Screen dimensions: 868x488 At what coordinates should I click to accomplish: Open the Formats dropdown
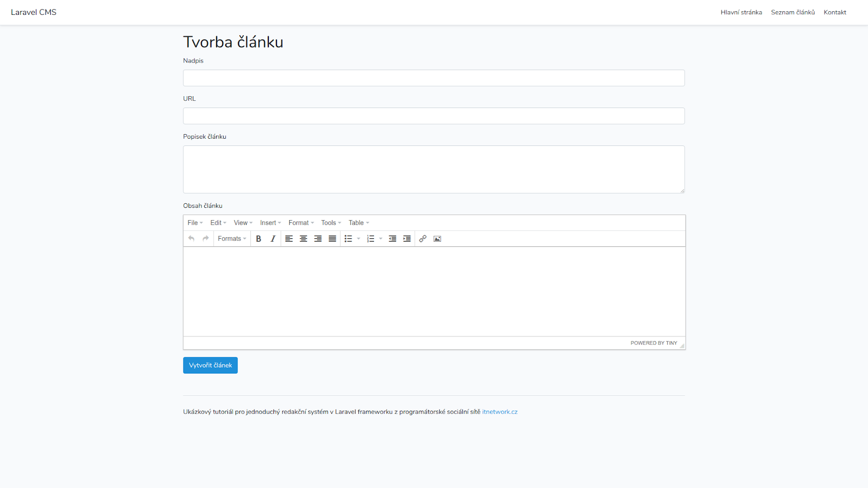click(231, 239)
